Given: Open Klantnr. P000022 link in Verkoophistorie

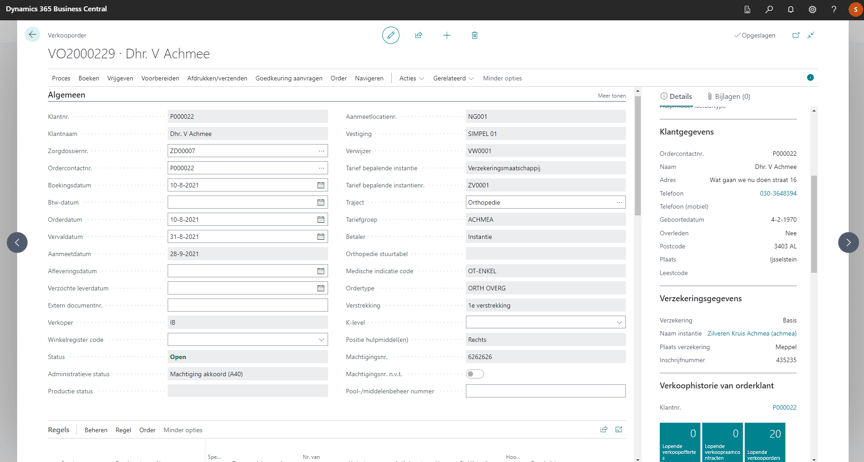Looking at the screenshot, I should point(784,407).
